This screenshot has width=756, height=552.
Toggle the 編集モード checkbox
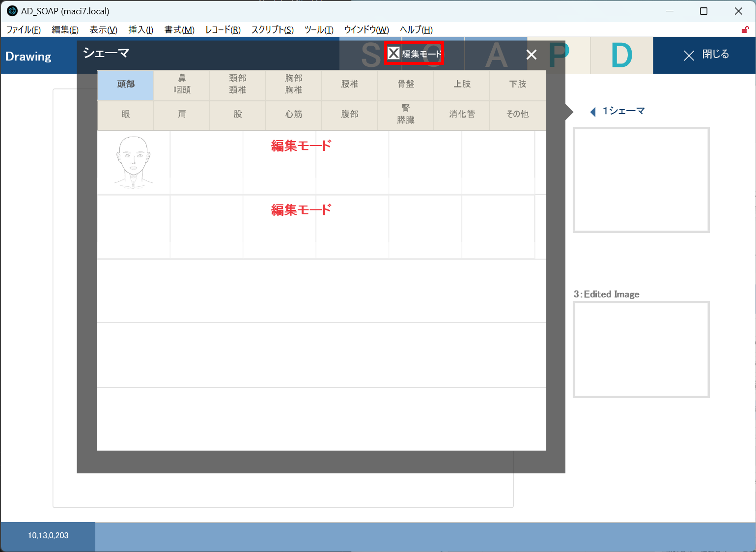click(x=394, y=53)
